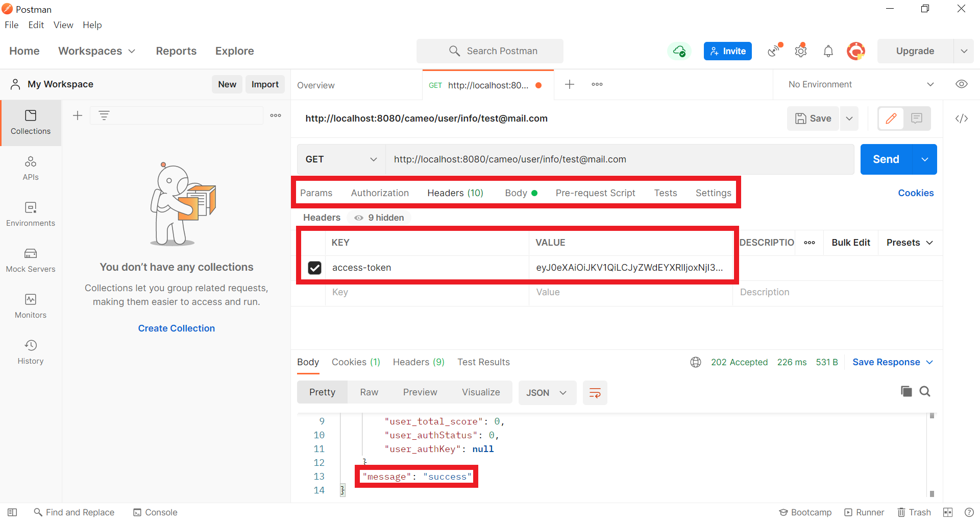Click the cloud sync status icon
980x521 pixels.
point(679,51)
